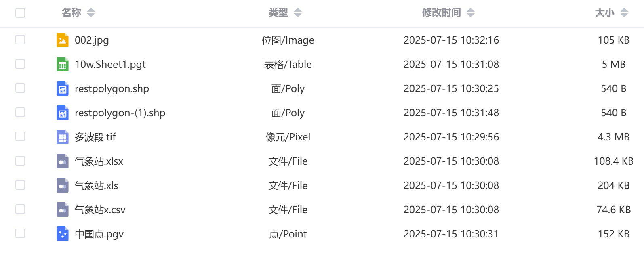644x260 pixels.
Task: Toggle the select-all checkbox in header
Action: (20, 13)
